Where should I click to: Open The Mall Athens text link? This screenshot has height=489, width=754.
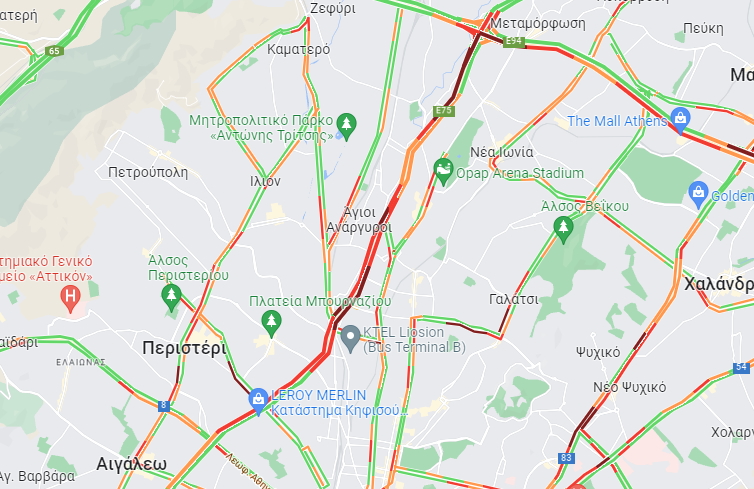click(617, 121)
